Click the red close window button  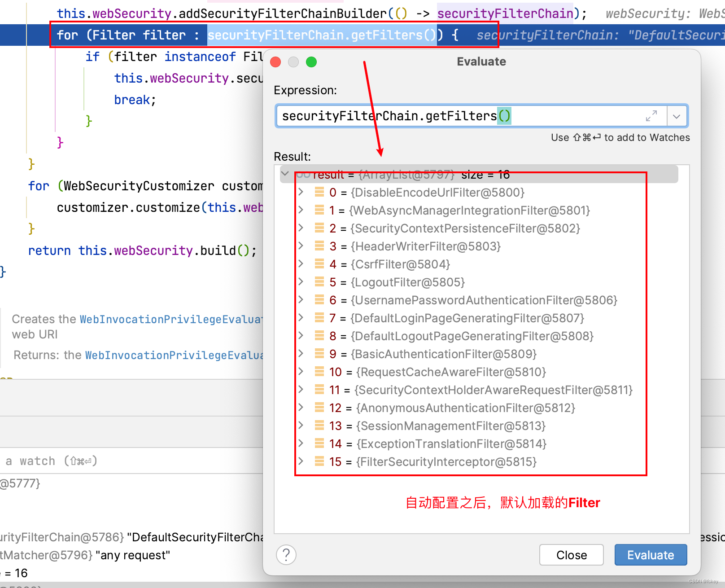[275, 62]
